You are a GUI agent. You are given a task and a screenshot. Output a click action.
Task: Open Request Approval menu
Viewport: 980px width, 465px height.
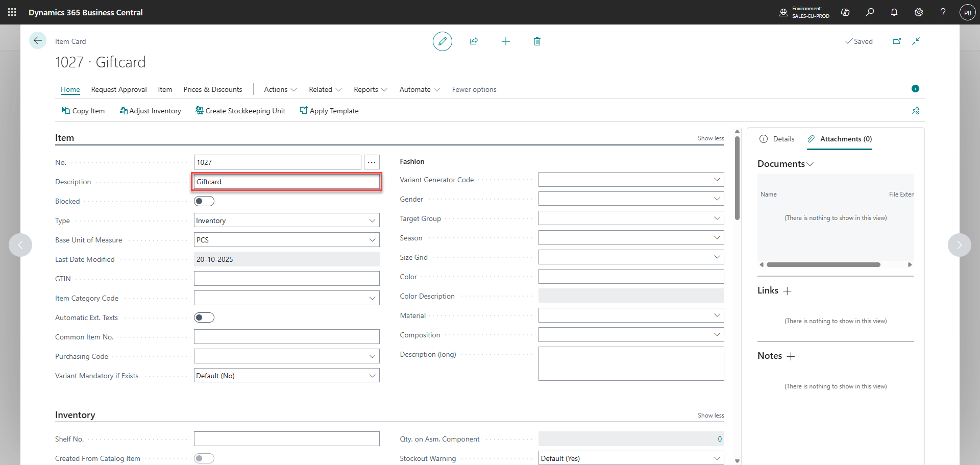[119, 89]
